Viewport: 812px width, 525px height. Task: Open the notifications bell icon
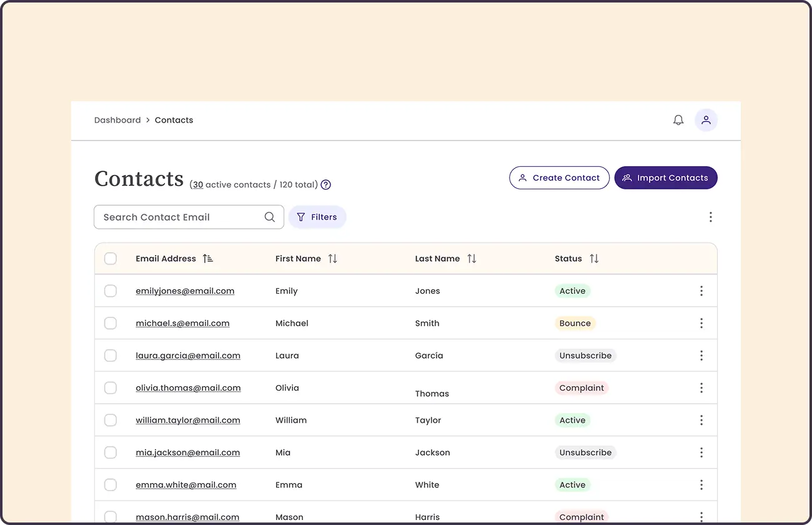678,120
